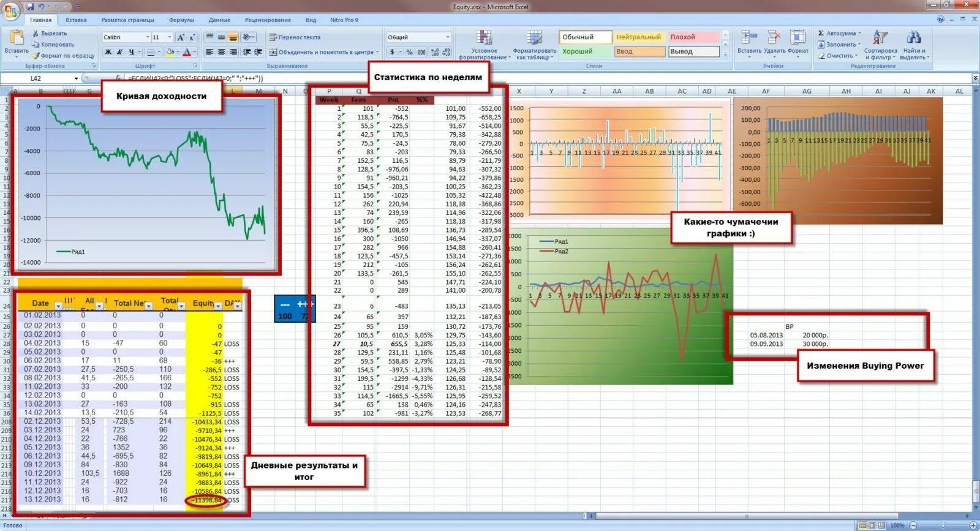
Task: Open Очистить clear menu
Action: point(837,56)
